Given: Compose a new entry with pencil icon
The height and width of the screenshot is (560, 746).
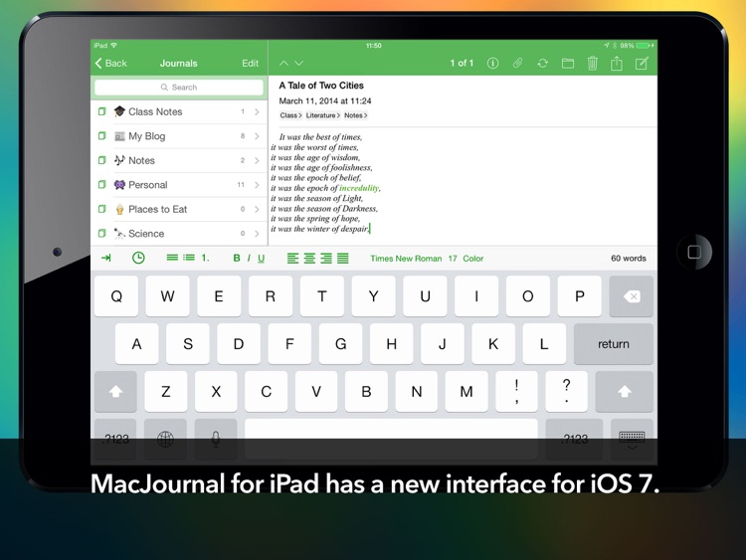Looking at the screenshot, I should 642,64.
